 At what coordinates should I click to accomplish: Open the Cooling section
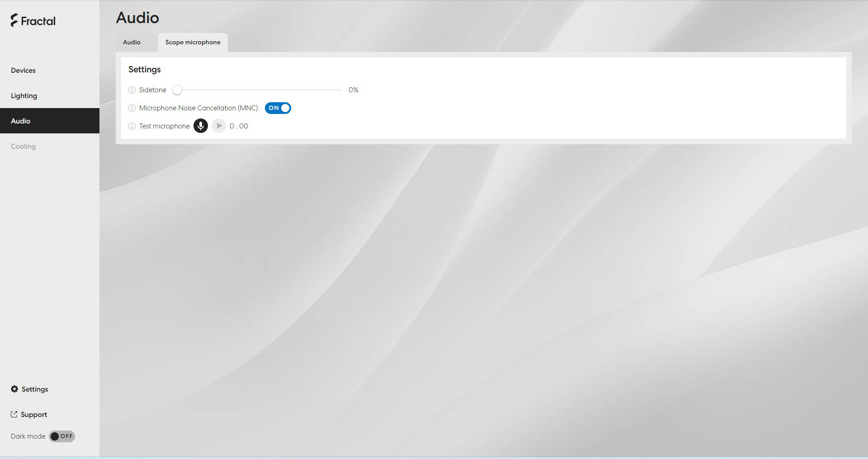coord(23,146)
